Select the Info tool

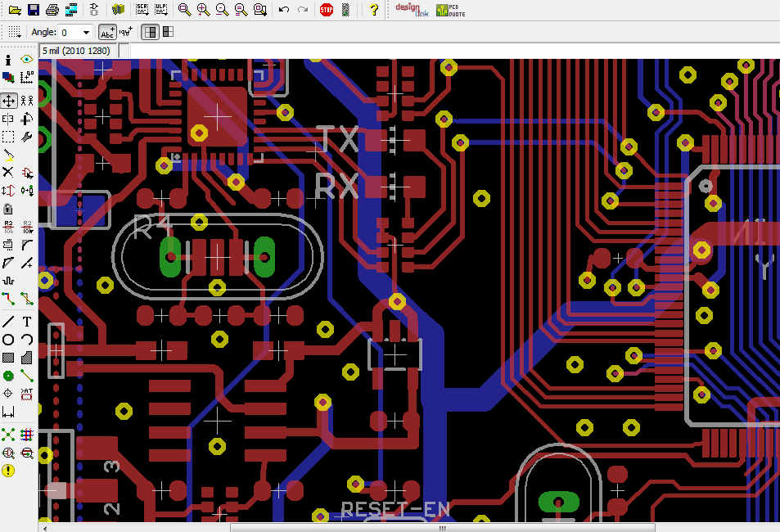pos(8,60)
